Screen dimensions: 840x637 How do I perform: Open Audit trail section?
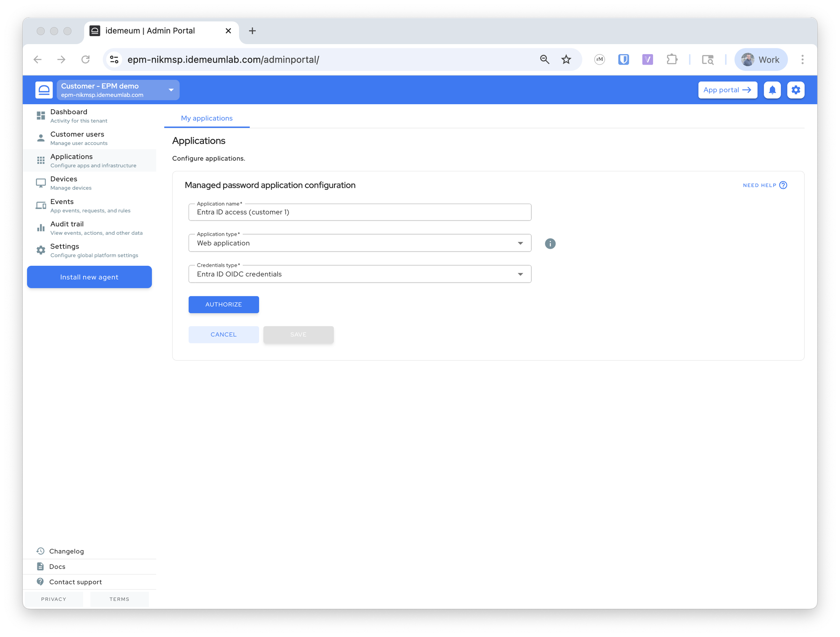coord(90,228)
